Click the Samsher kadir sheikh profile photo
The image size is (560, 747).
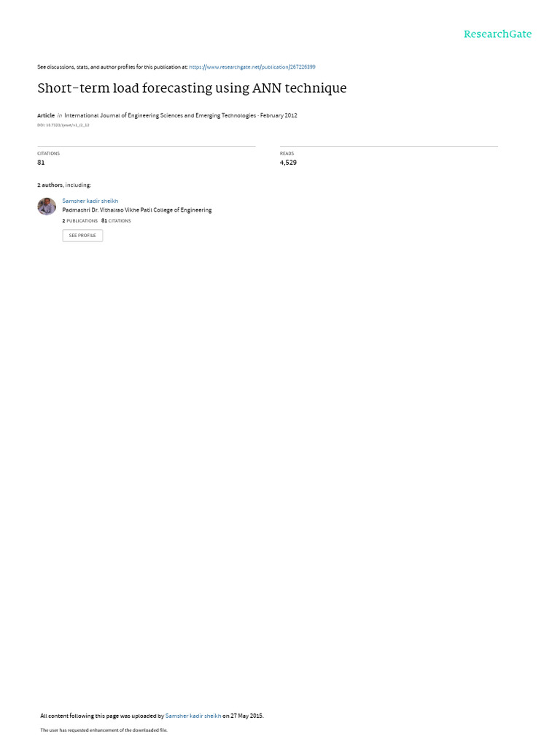pos(47,206)
